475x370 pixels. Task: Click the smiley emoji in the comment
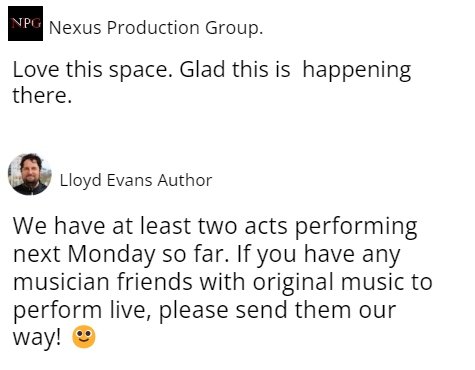(84, 337)
